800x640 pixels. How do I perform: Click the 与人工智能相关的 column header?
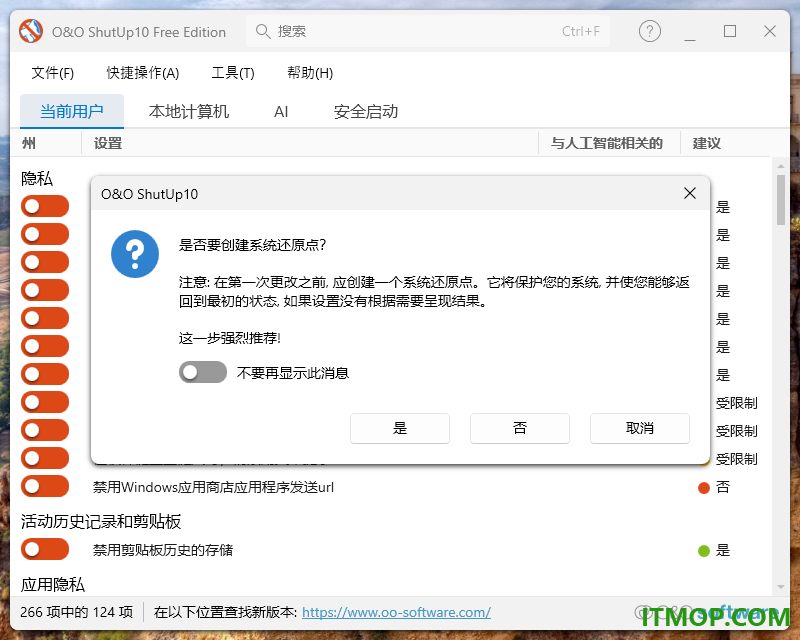(x=607, y=143)
